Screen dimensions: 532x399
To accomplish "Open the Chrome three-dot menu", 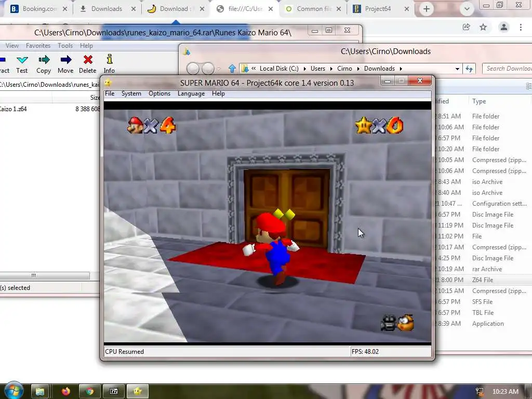I will pyautogui.click(x=521, y=27).
